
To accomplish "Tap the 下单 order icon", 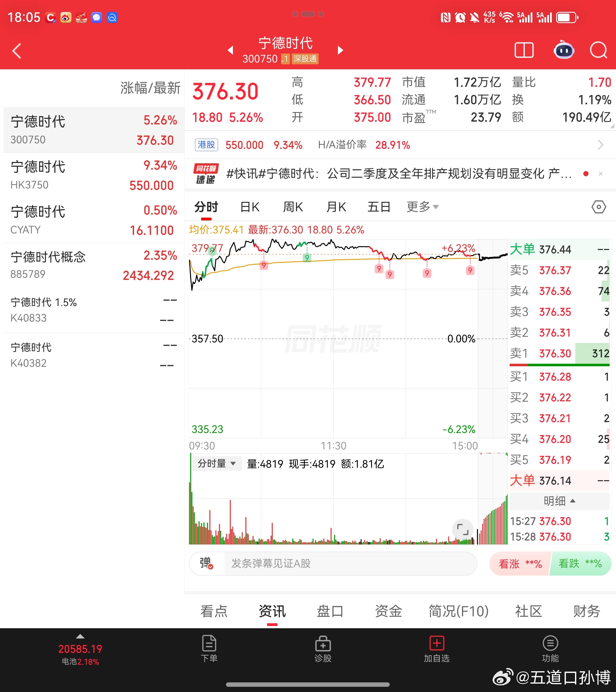I will coord(209,649).
